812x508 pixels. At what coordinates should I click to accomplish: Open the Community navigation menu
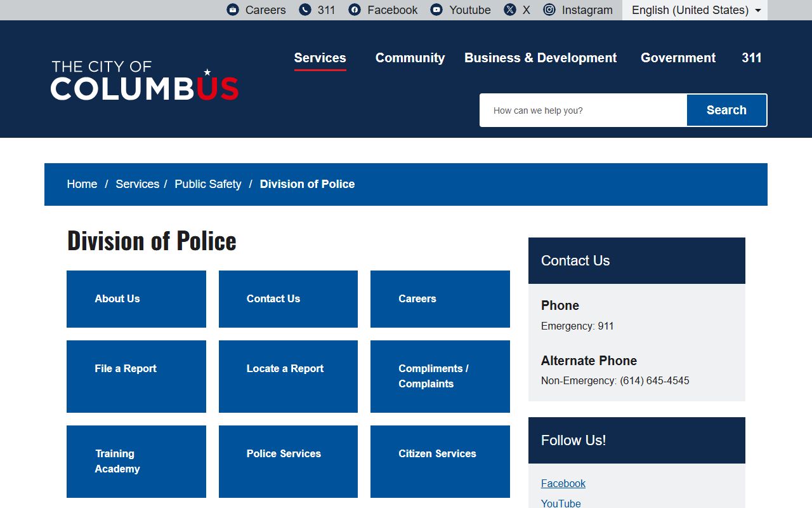410,58
